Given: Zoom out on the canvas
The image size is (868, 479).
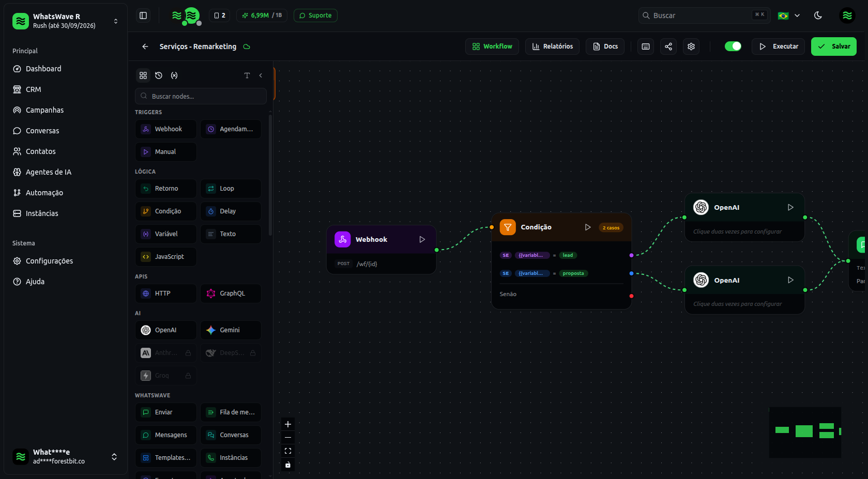Looking at the screenshot, I should click(x=288, y=438).
